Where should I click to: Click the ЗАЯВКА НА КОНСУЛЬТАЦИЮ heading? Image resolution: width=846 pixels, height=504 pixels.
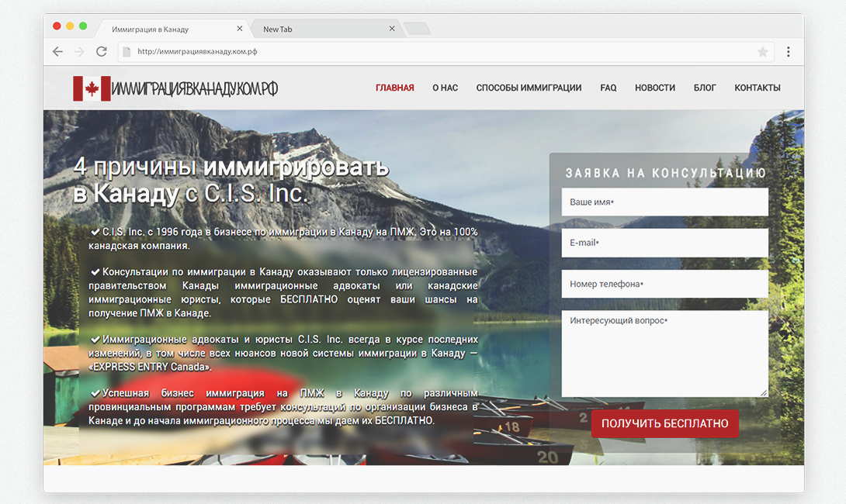pyautogui.click(x=666, y=173)
